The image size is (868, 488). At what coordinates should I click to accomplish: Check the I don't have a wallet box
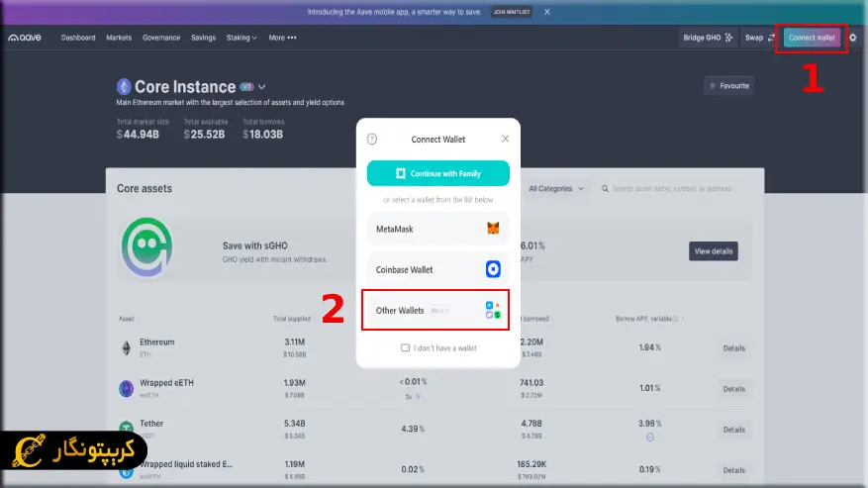tap(405, 348)
